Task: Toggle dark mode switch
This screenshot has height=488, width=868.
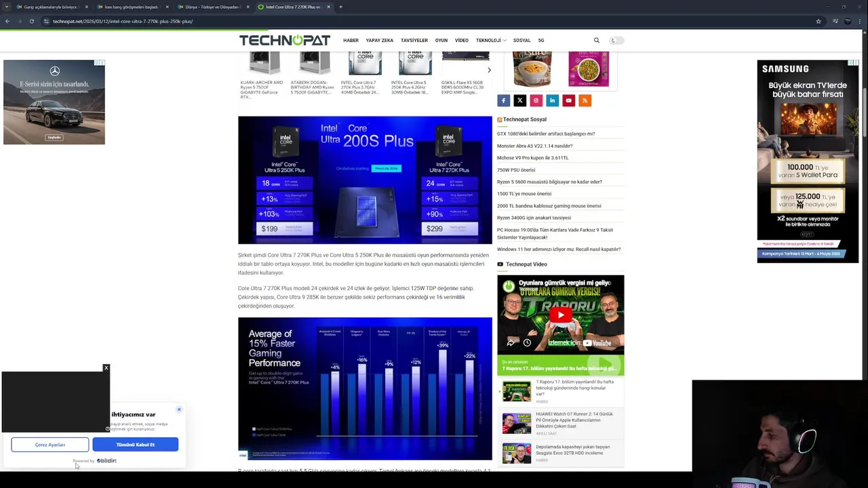Action: click(616, 40)
